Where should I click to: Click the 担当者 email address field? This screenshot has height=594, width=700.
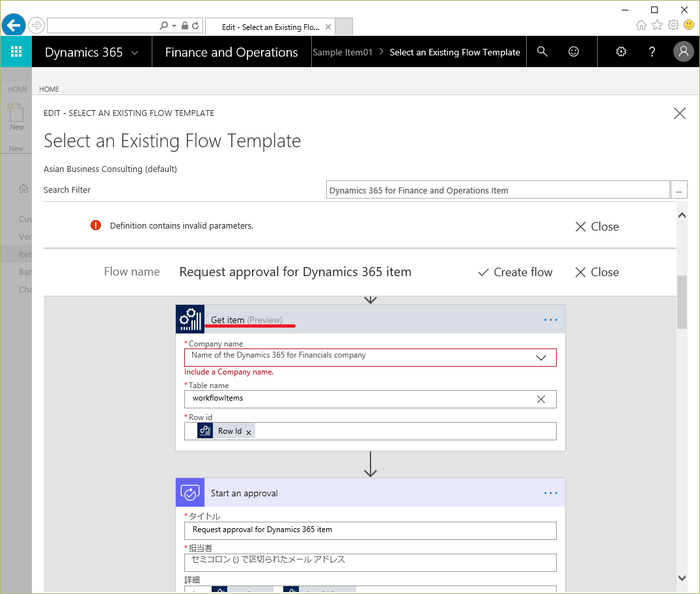[370, 562]
